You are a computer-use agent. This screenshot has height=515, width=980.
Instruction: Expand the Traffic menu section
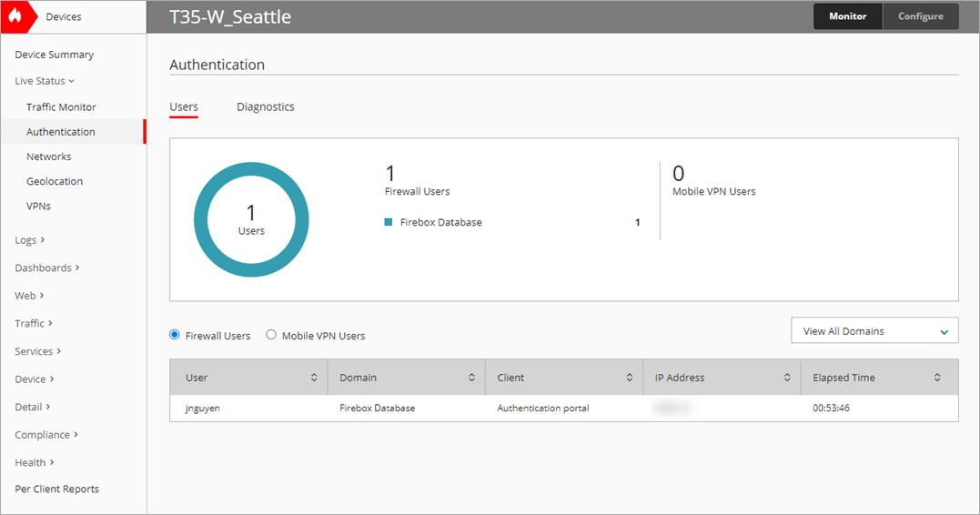[x=34, y=323]
